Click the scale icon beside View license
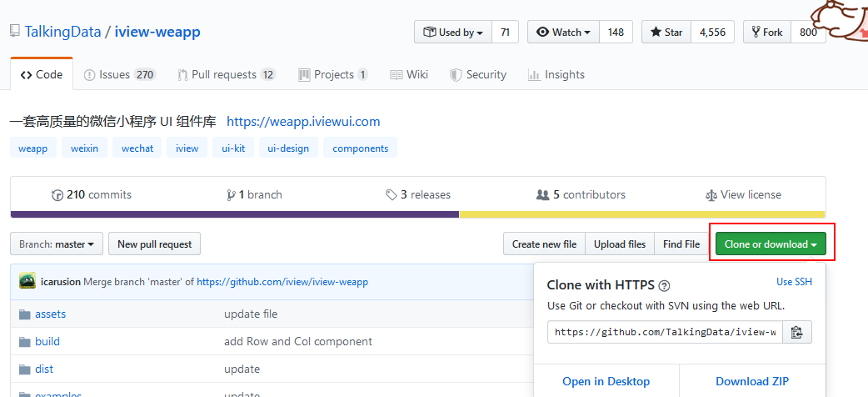 coord(711,195)
